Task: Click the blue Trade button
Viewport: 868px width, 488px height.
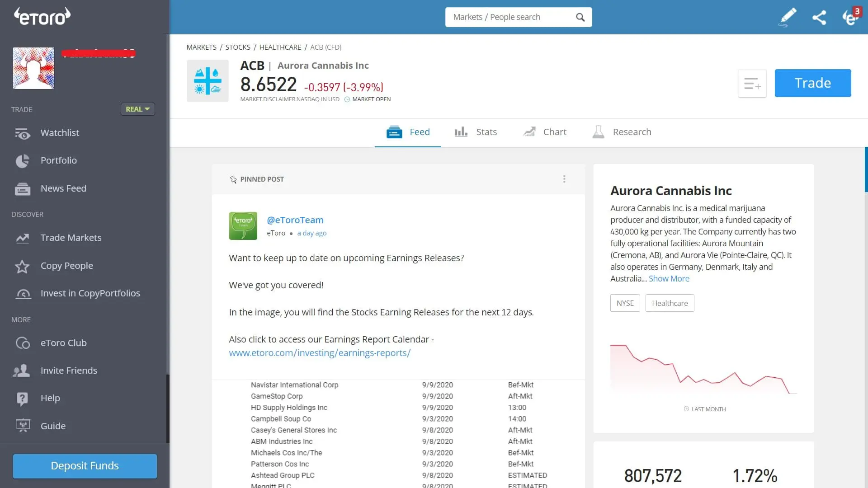Action: pyautogui.click(x=813, y=83)
